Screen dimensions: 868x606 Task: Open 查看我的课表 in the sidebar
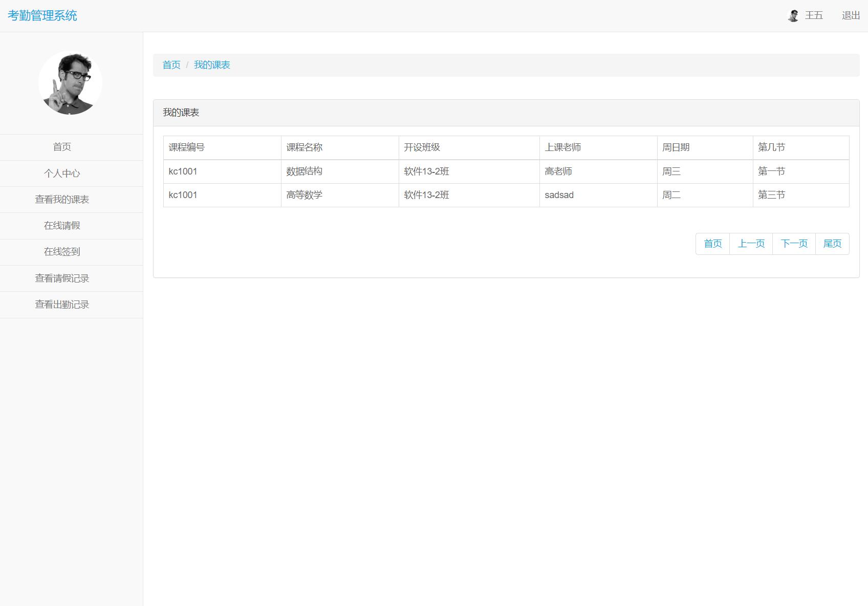coord(62,200)
